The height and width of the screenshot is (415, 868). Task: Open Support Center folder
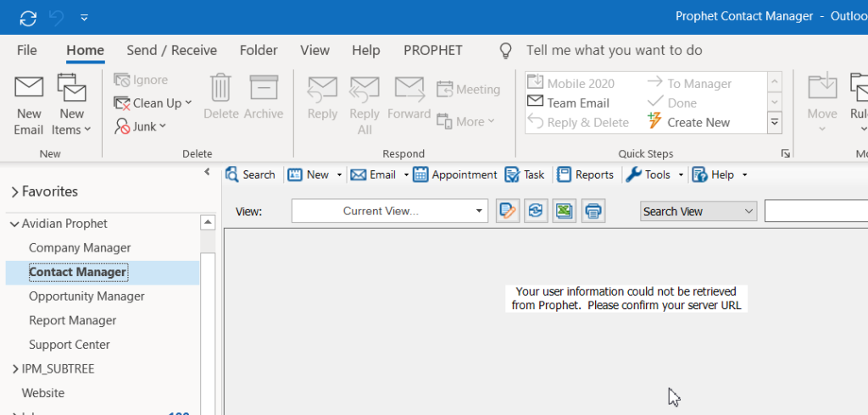click(x=70, y=345)
